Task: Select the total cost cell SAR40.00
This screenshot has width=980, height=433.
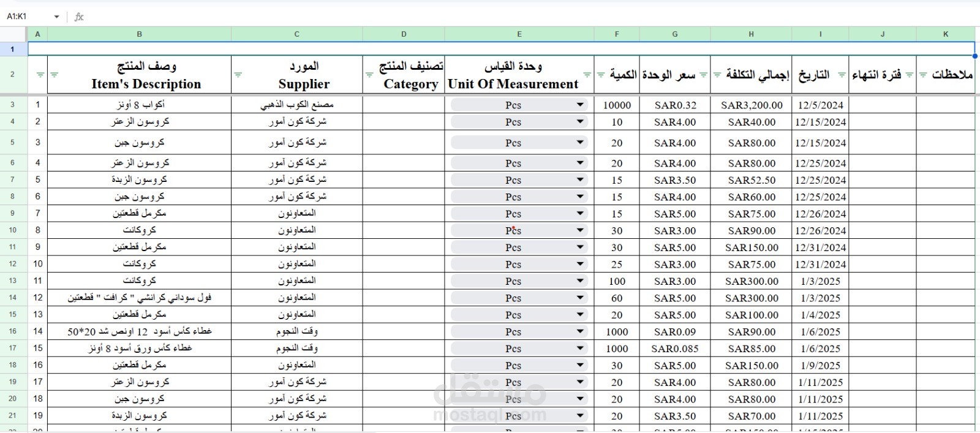Action: click(751, 122)
